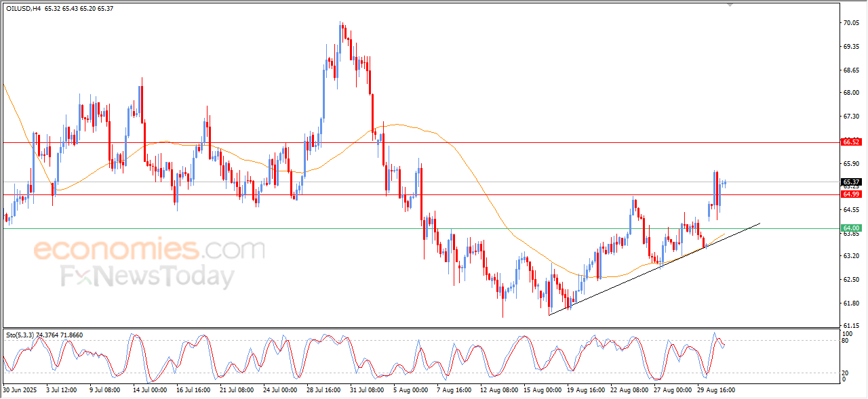Click the 7 Aug 16:00 time label
This screenshot has height=399, width=868.
click(x=453, y=390)
